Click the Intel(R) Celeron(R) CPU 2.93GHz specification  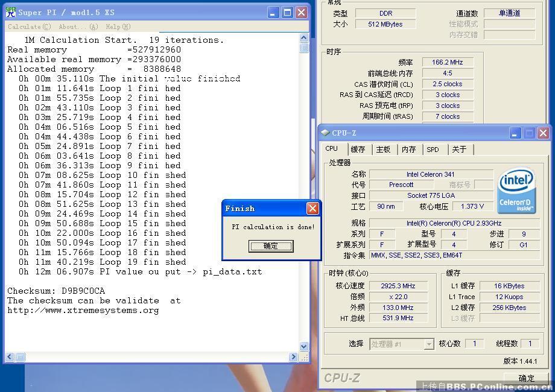click(x=454, y=223)
